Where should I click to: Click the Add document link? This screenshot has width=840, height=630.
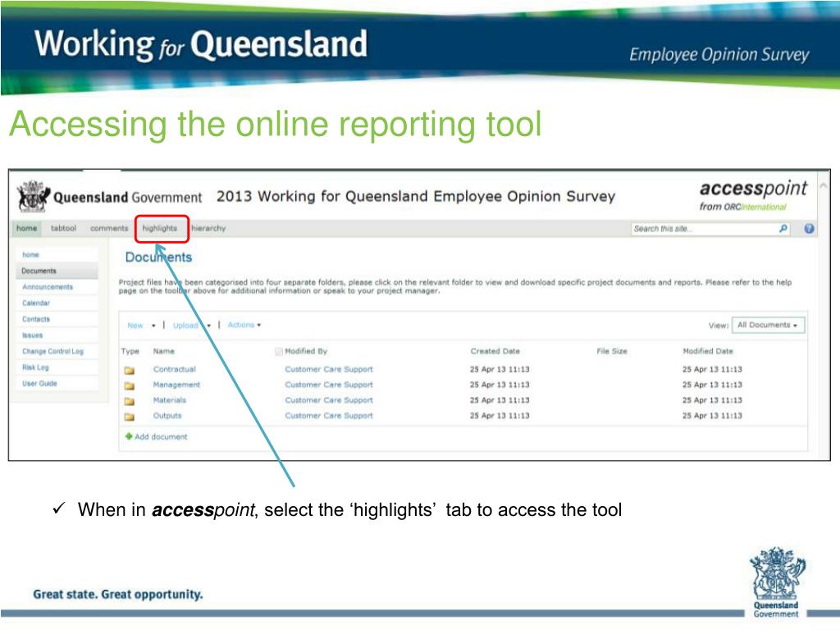pos(161,436)
